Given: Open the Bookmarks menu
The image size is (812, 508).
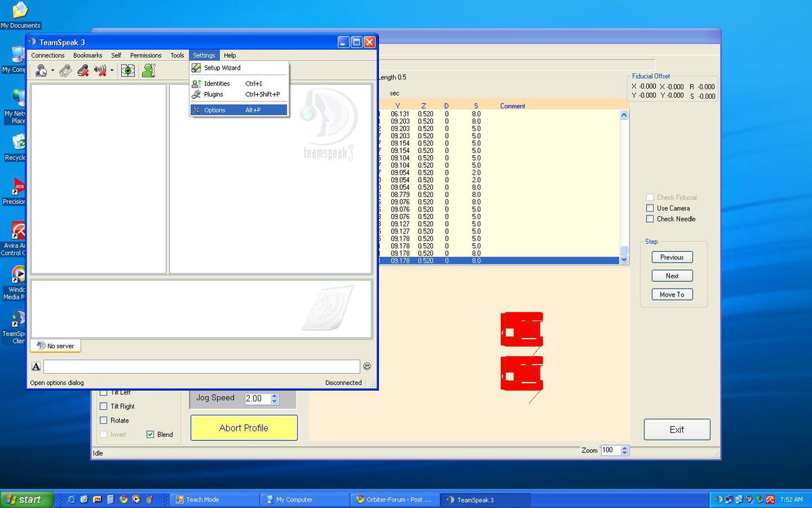Looking at the screenshot, I should [88, 56].
